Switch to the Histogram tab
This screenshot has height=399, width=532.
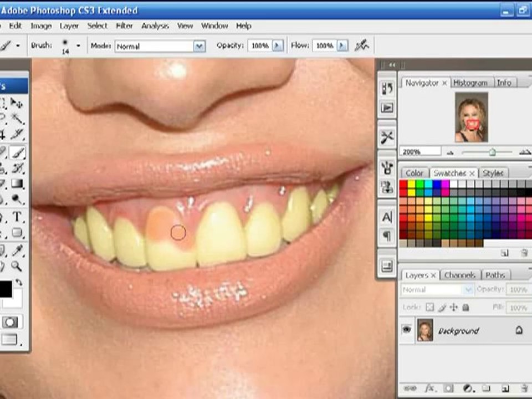pos(470,83)
